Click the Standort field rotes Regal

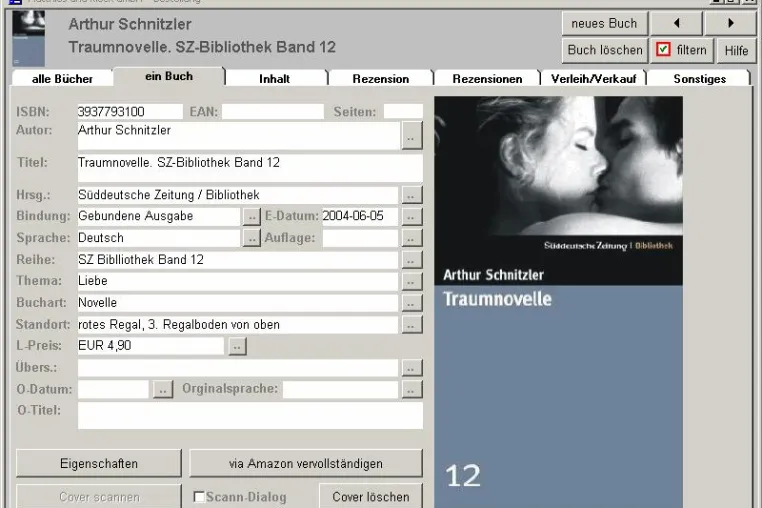238,325
